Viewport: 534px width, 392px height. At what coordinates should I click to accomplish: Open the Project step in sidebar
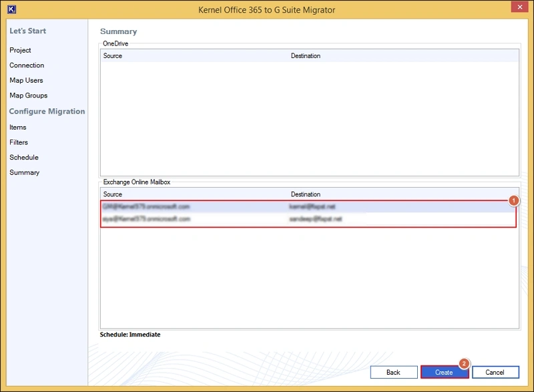(20, 50)
